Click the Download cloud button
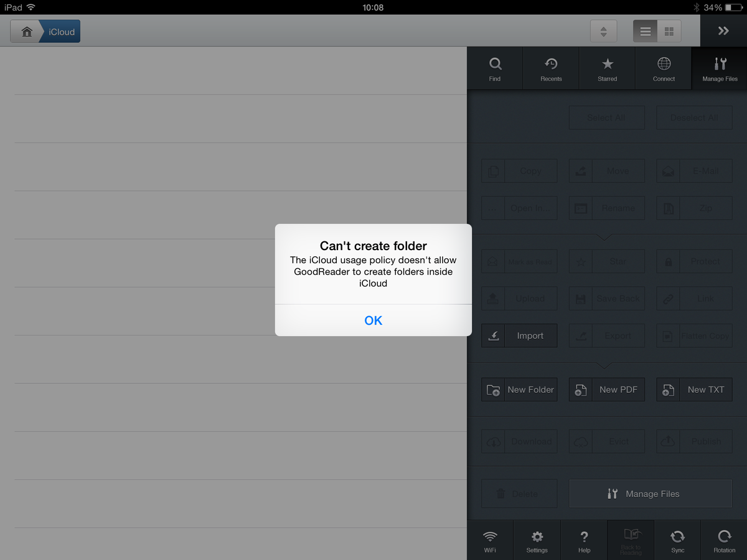The image size is (747, 560). click(519, 441)
